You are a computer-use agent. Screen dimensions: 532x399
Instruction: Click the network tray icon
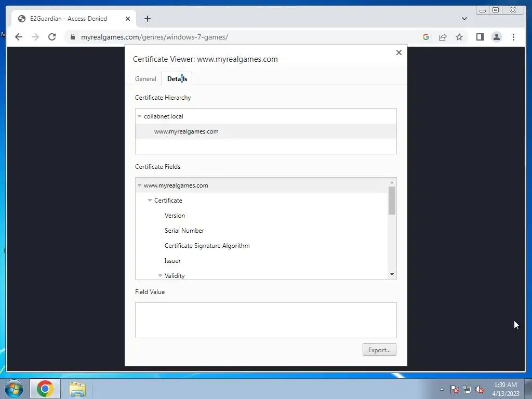click(467, 389)
